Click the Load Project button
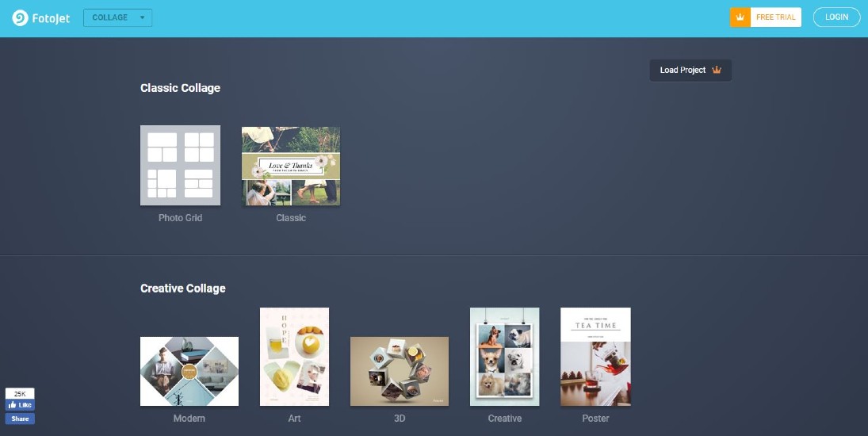The image size is (868, 436). [x=690, y=71]
